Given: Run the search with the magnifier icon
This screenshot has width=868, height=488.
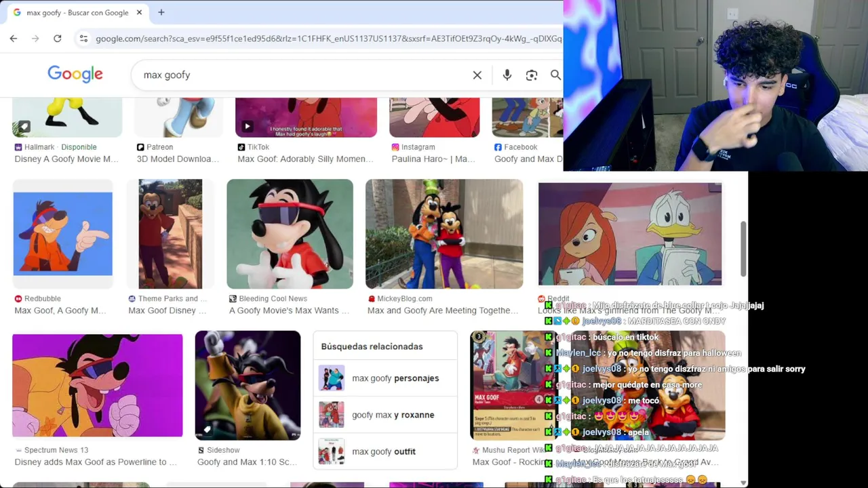Looking at the screenshot, I should [555, 75].
